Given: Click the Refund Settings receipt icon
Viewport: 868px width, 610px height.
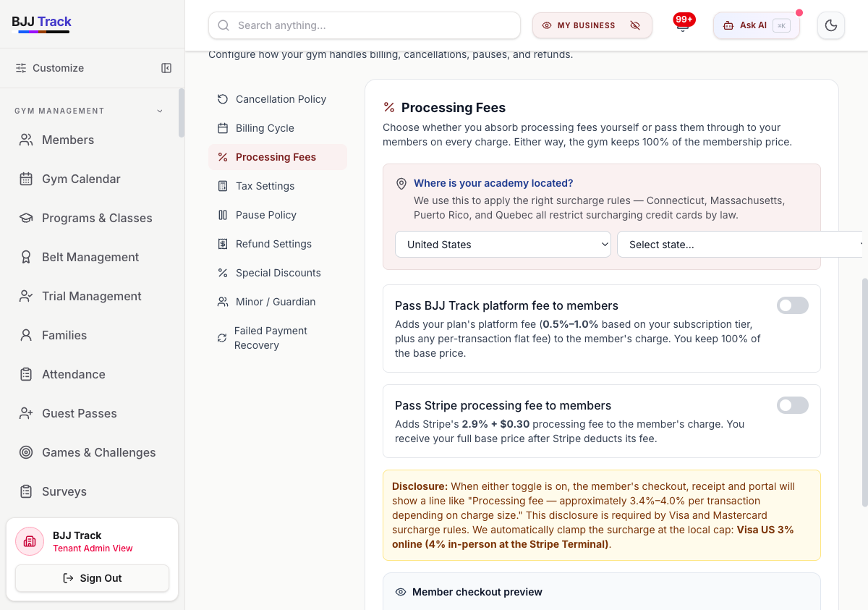Looking at the screenshot, I should 223,244.
